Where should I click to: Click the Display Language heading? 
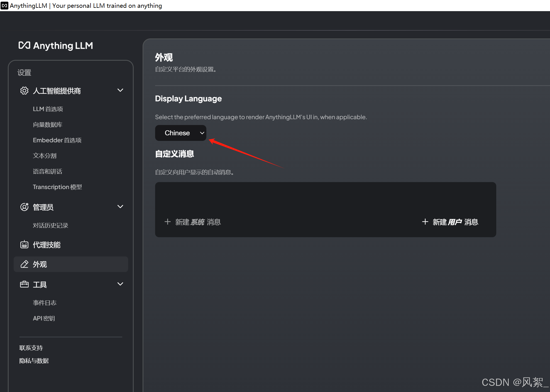click(x=188, y=99)
